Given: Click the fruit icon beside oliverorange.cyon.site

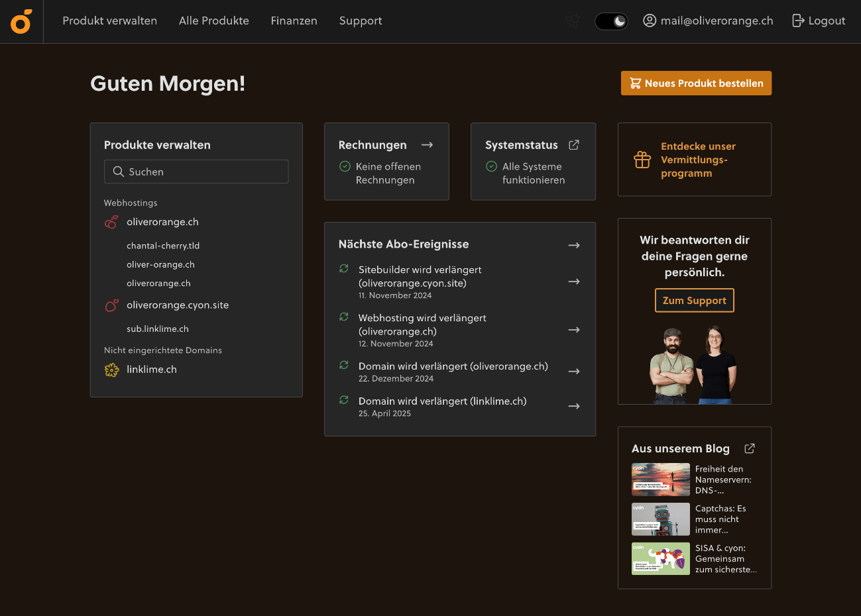Looking at the screenshot, I should pos(111,305).
